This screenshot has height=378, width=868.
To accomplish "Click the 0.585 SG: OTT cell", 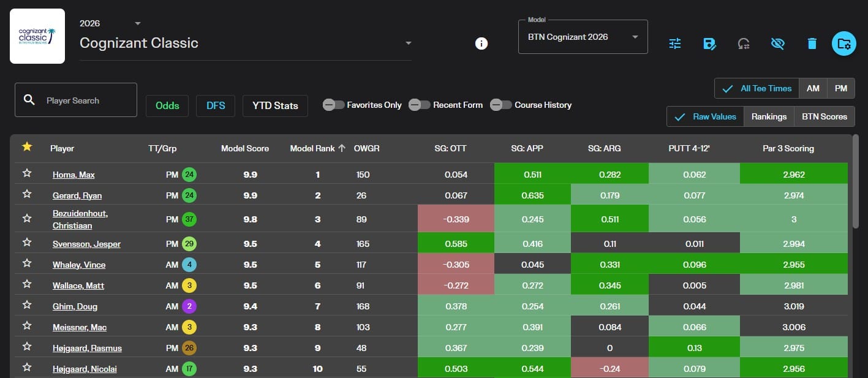I will click(x=456, y=244).
